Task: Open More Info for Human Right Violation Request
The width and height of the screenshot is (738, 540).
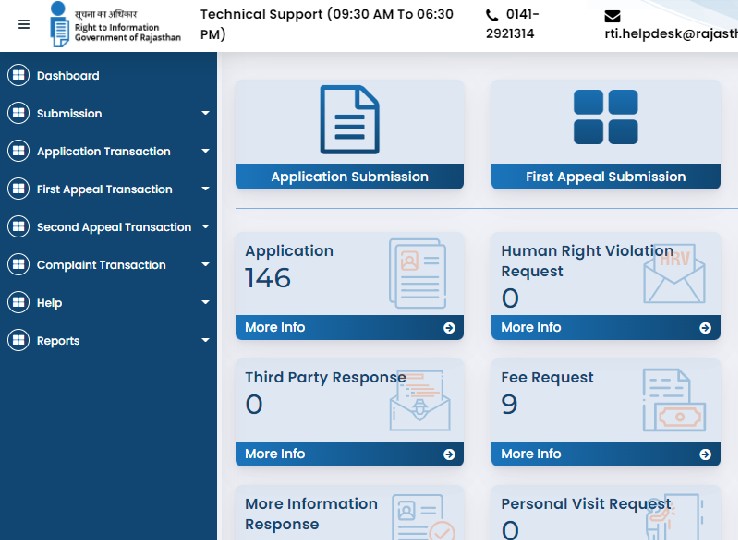Action: pos(531,328)
